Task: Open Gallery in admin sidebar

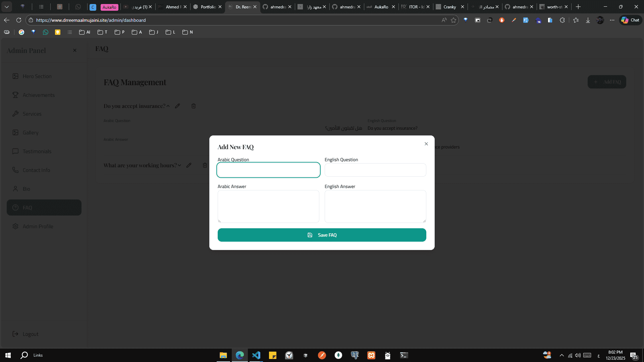Action: point(44,133)
